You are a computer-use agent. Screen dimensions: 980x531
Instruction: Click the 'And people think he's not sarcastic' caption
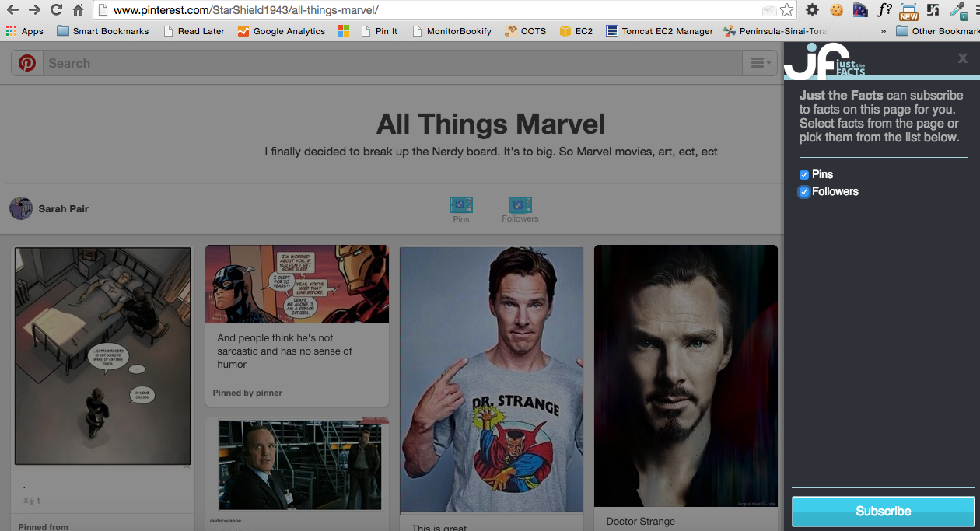[x=285, y=351]
